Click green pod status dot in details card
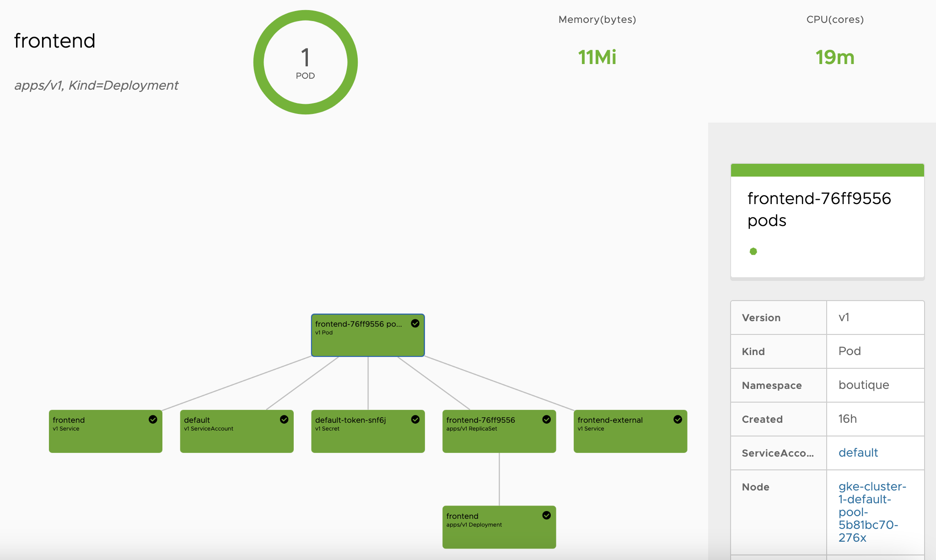The width and height of the screenshot is (936, 560). pos(753,251)
